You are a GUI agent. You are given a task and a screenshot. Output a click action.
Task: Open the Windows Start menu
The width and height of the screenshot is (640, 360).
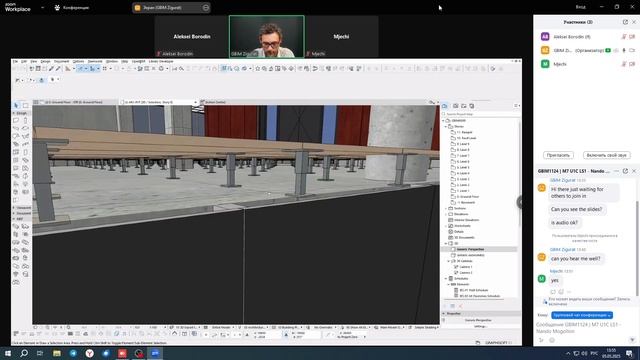[8, 353]
